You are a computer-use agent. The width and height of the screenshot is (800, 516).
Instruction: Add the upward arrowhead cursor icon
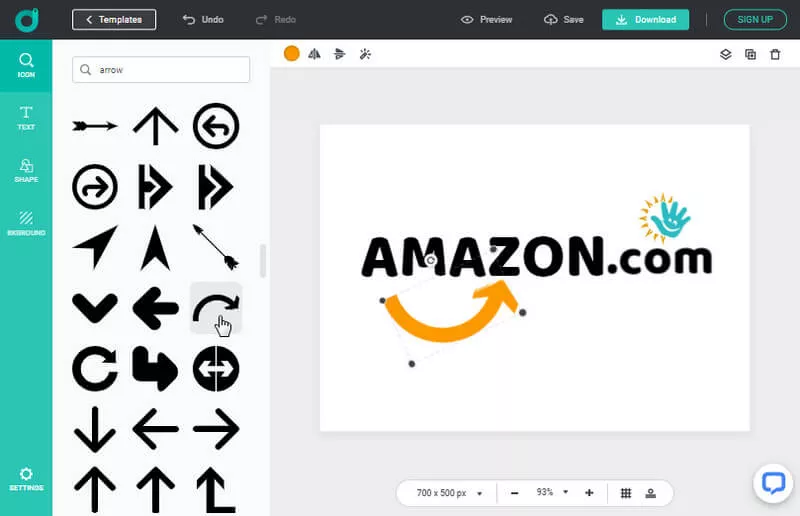[x=155, y=248]
